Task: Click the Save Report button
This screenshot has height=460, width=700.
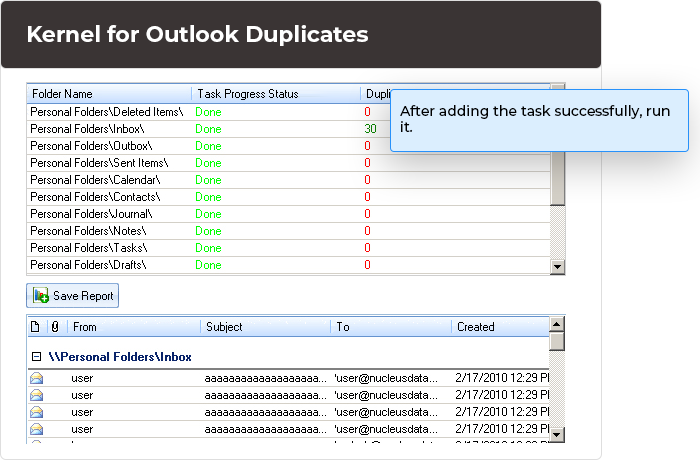Action: click(72, 296)
